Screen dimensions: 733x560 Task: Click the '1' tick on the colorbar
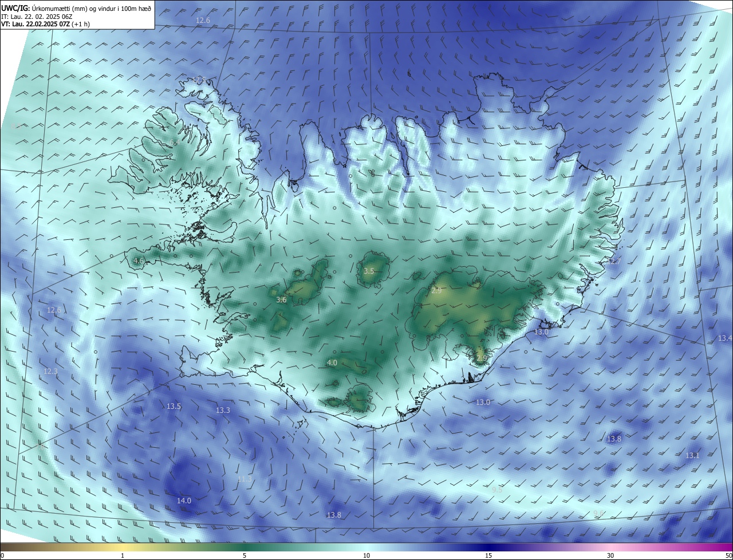pyautogui.click(x=123, y=555)
